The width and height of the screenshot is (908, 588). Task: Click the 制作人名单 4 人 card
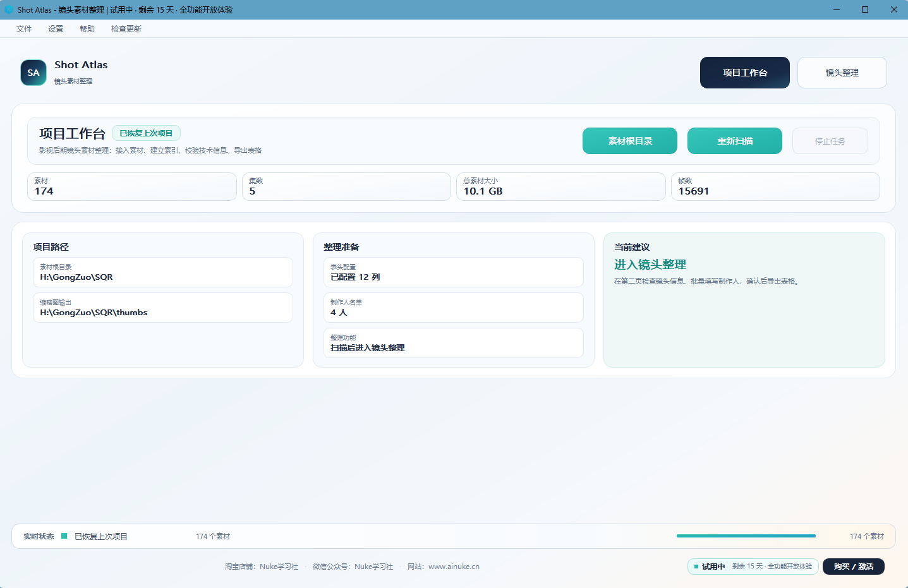point(454,308)
